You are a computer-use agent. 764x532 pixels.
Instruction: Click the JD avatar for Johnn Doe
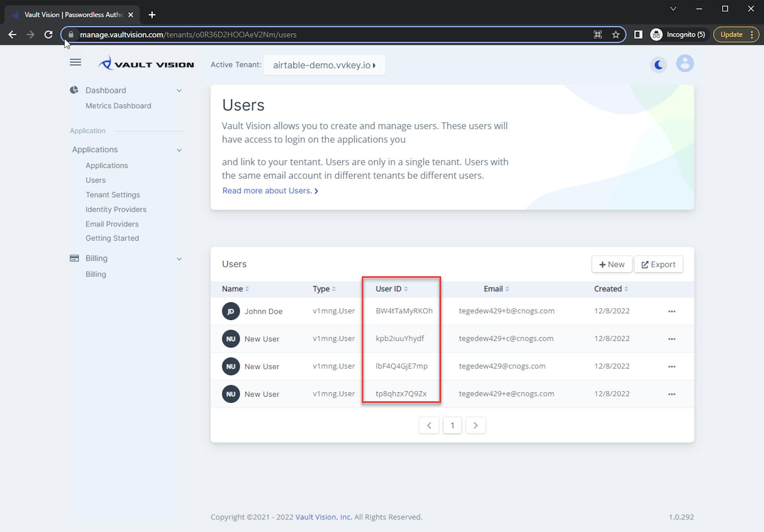[231, 312]
